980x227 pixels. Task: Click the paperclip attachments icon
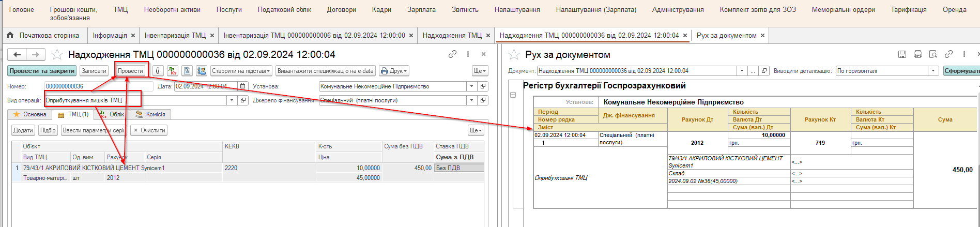(158, 71)
